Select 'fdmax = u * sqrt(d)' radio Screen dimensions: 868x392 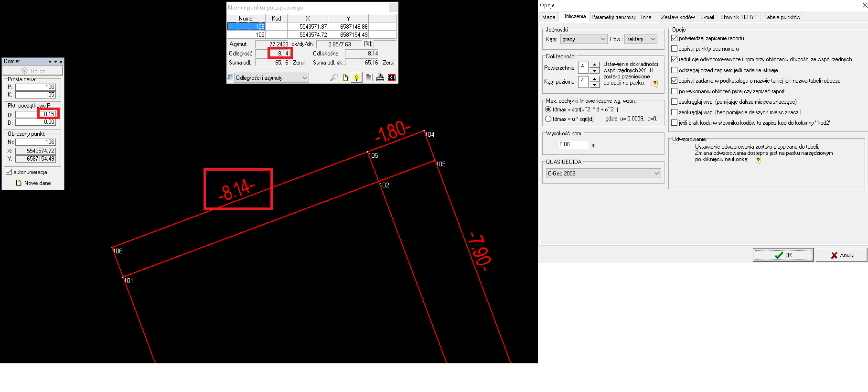(x=548, y=119)
